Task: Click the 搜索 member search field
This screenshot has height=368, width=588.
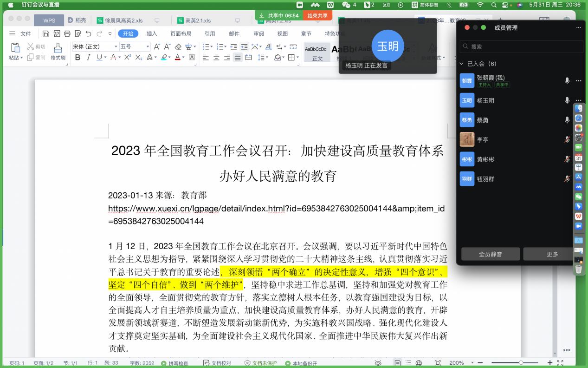Action: point(522,46)
